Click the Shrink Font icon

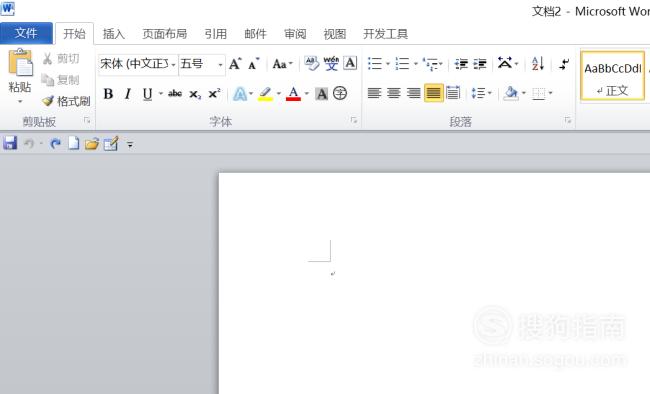253,63
